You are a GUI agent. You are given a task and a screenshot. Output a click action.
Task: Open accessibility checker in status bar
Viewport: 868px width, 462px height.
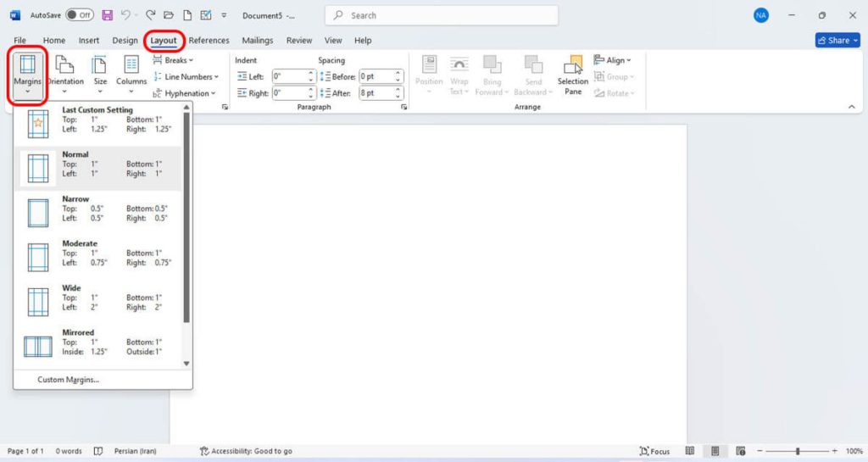point(246,451)
